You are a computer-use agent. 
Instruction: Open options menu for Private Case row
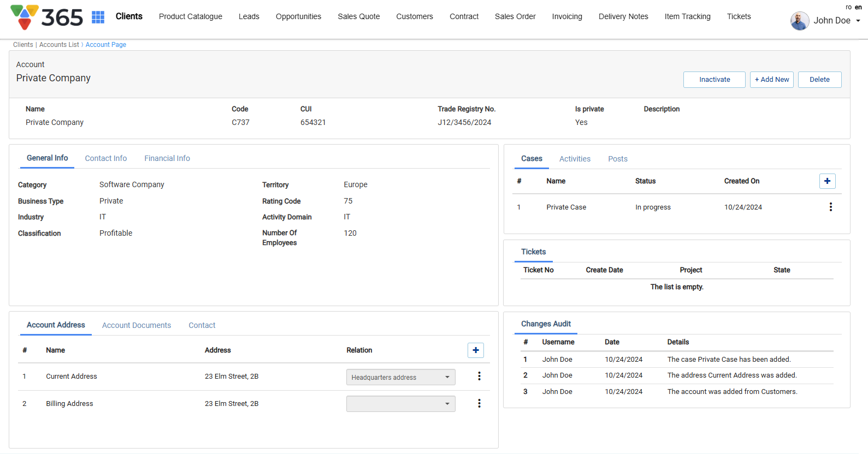click(830, 207)
